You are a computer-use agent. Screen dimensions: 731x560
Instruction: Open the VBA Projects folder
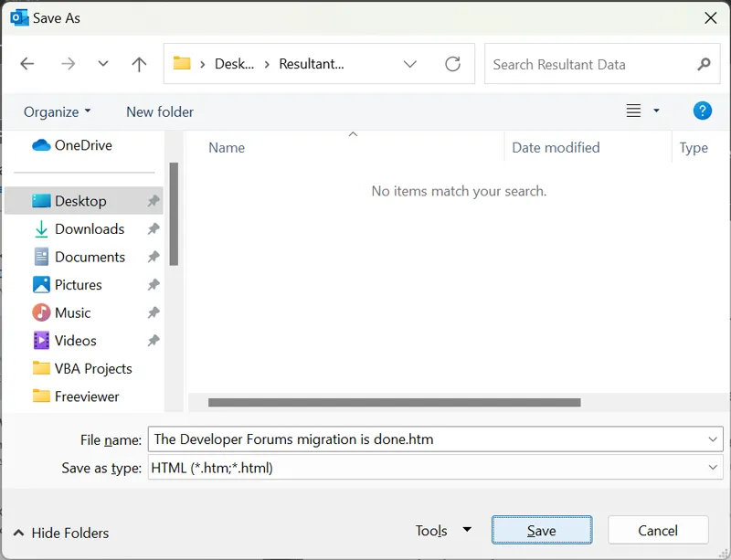coord(92,369)
